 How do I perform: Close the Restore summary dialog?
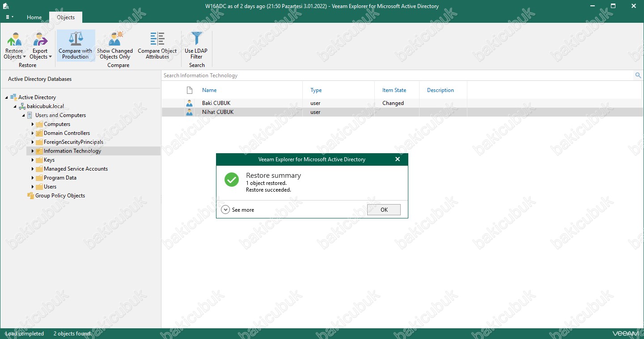[398, 159]
